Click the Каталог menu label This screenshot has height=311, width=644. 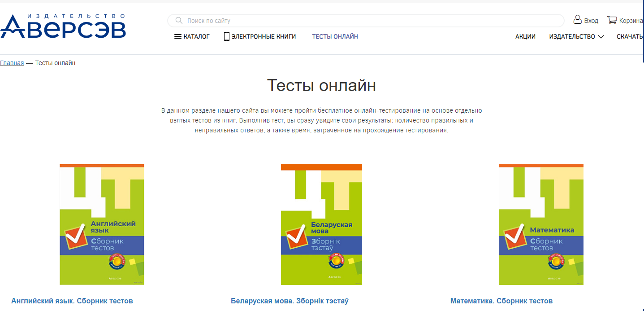(197, 37)
